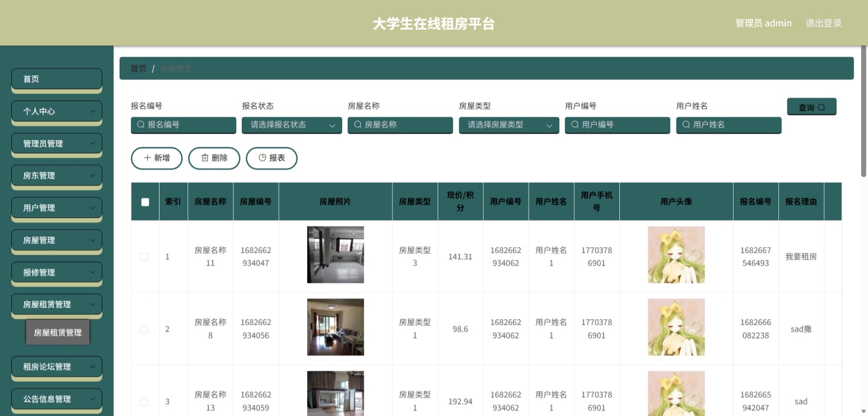The width and height of the screenshot is (868, 416).
Task: Click the scrollbar down arrow
Action: [864, 411]
